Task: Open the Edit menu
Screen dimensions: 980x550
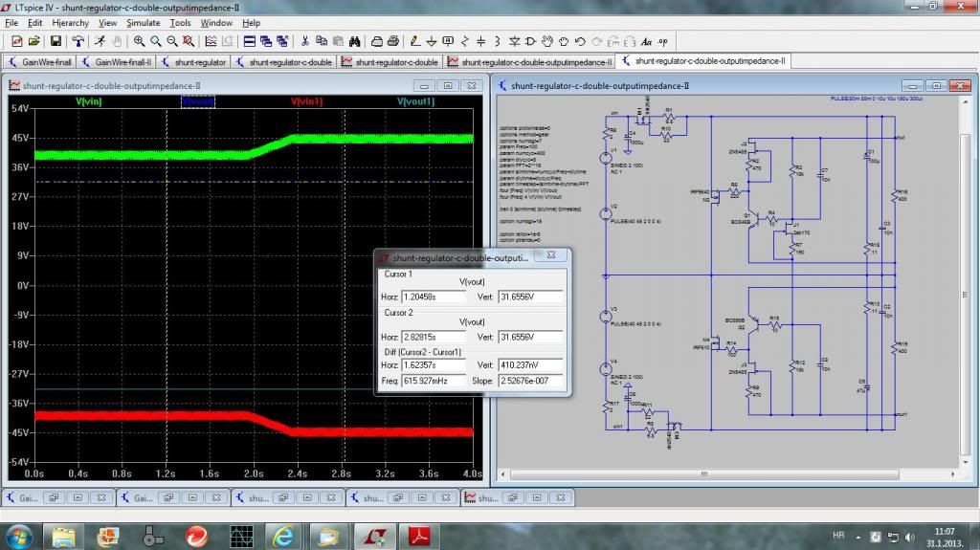Action: (x=35, y=23)
